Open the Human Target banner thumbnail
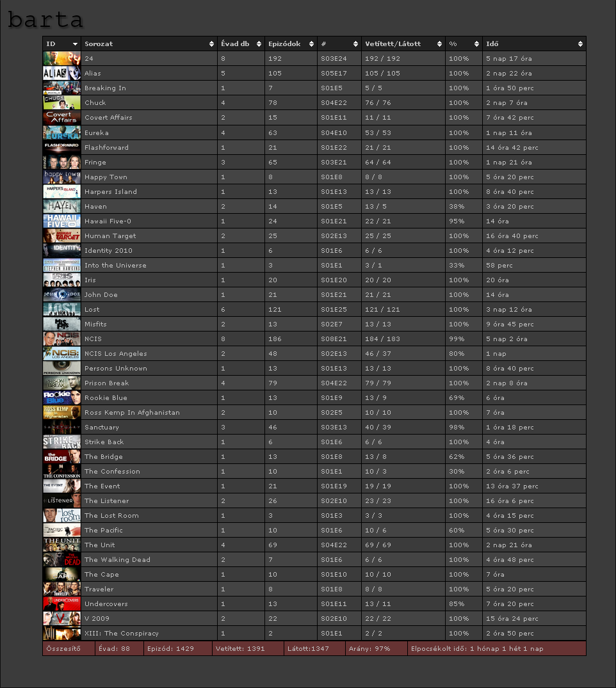Viewport: 616px width, 688px height. coord(62,236)
